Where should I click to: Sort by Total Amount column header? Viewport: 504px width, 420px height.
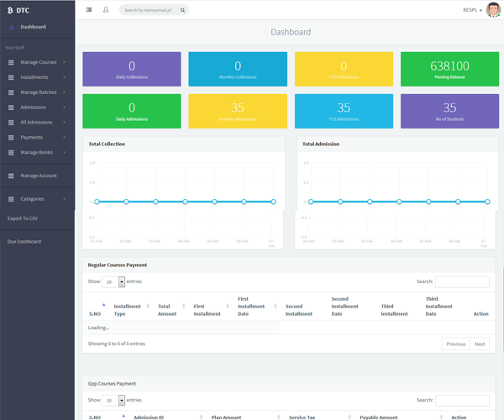tap(165, 310)
